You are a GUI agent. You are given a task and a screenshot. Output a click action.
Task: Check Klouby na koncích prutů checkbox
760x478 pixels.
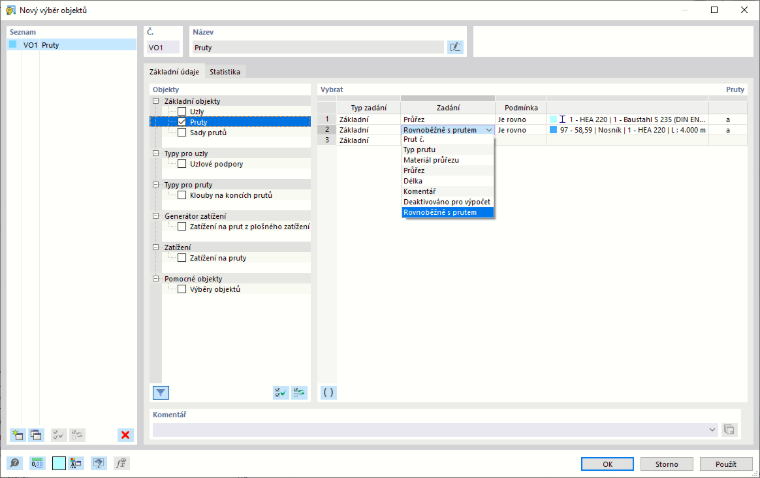182,195
